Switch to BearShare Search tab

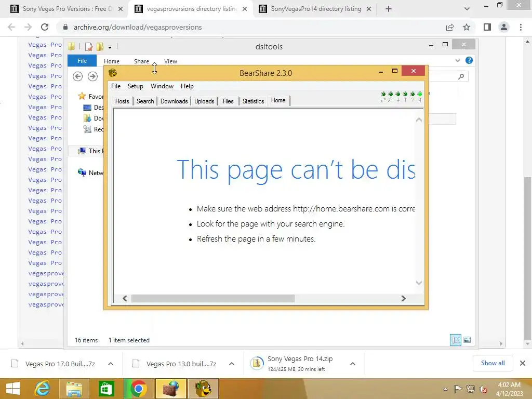[145, 101]
